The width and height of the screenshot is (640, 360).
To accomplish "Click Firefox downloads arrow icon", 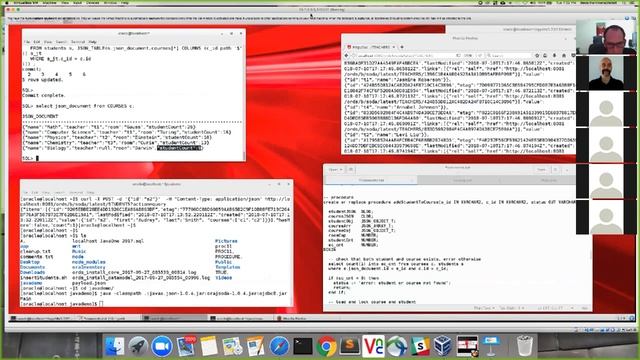I will coord(554,56).
